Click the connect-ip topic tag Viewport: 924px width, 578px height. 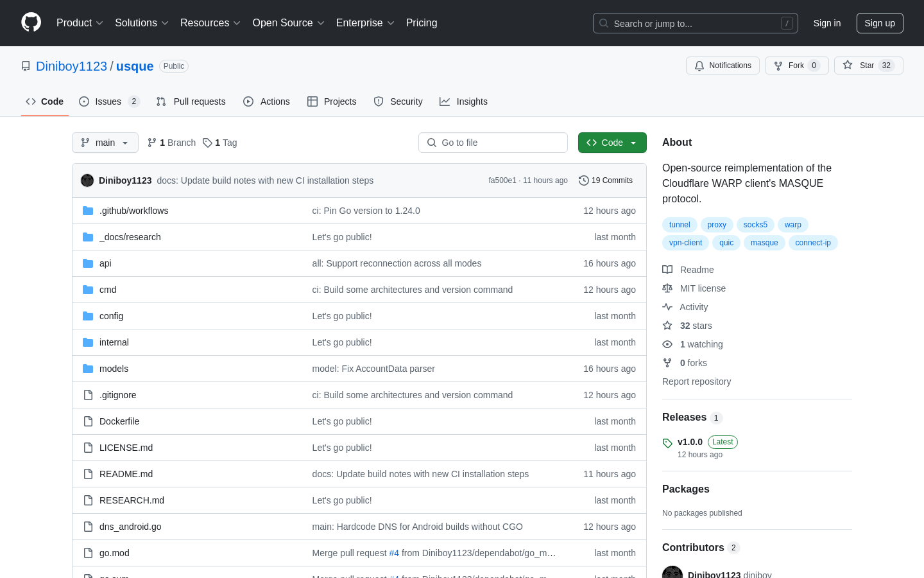[x=813, y=243]
